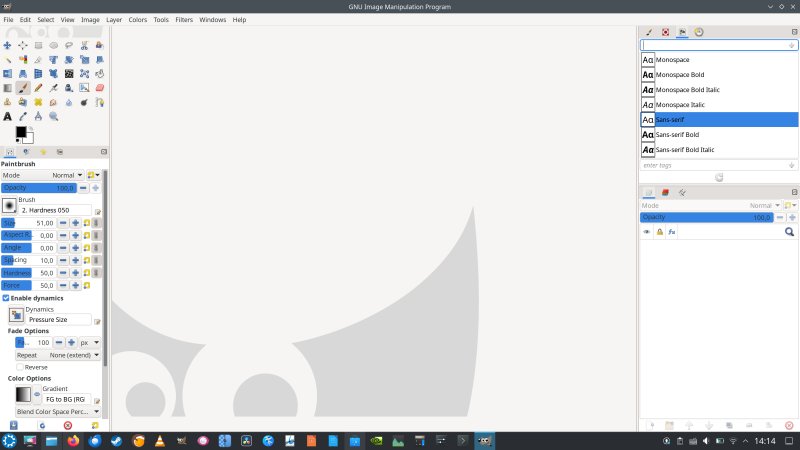Switch to the Channels tab
Viewport: 800px width, 450px height.
[x=665, y=192]
